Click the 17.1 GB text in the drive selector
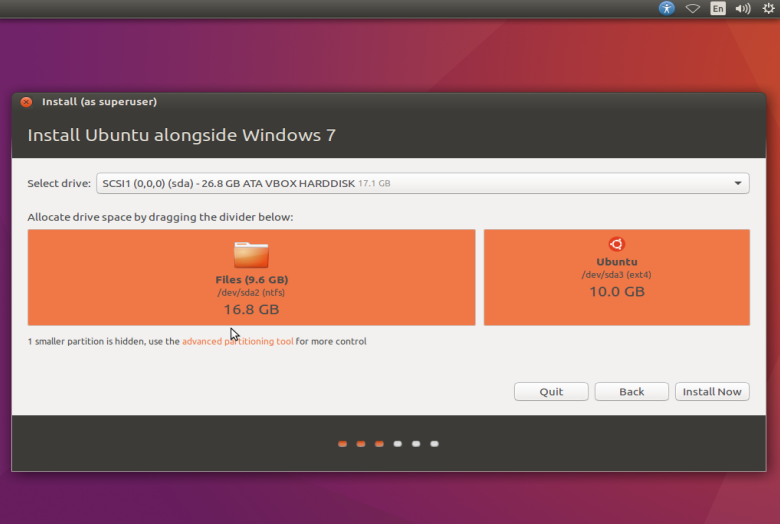Viewport: 780px width, 524px height. click(x=374, y=184)
